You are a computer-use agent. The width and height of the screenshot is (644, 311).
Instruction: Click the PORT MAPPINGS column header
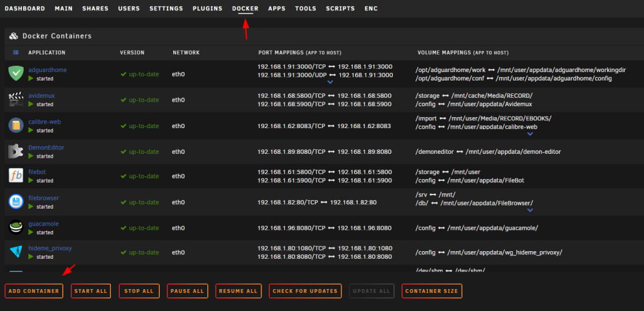click(300, 53)
